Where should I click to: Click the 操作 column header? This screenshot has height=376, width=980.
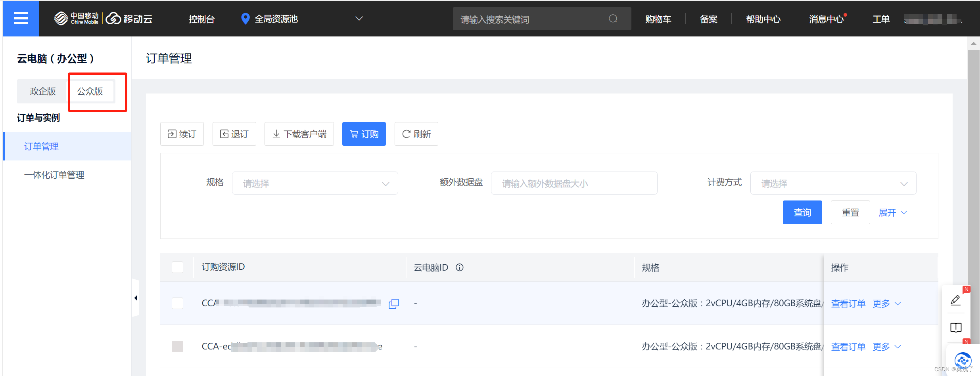point(840,267)
